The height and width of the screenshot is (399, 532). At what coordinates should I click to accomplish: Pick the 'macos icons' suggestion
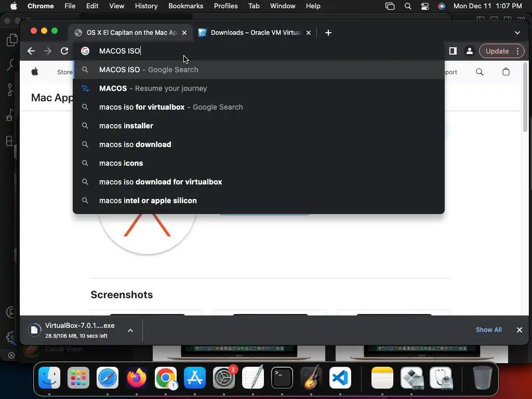click(259, 163)
